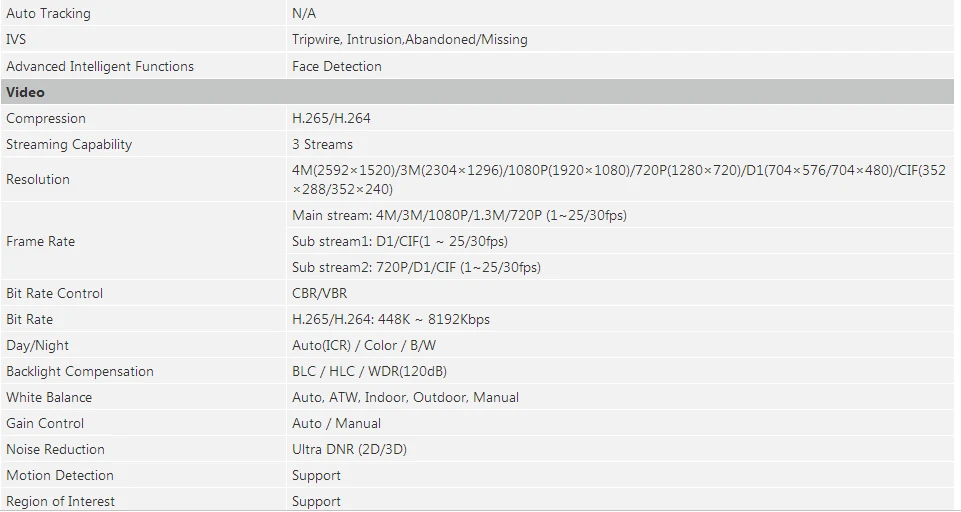Image resolution: width=961 pixels, height=512 pixels.
Task: Select the Face Detection value
Action: point(336,66)
